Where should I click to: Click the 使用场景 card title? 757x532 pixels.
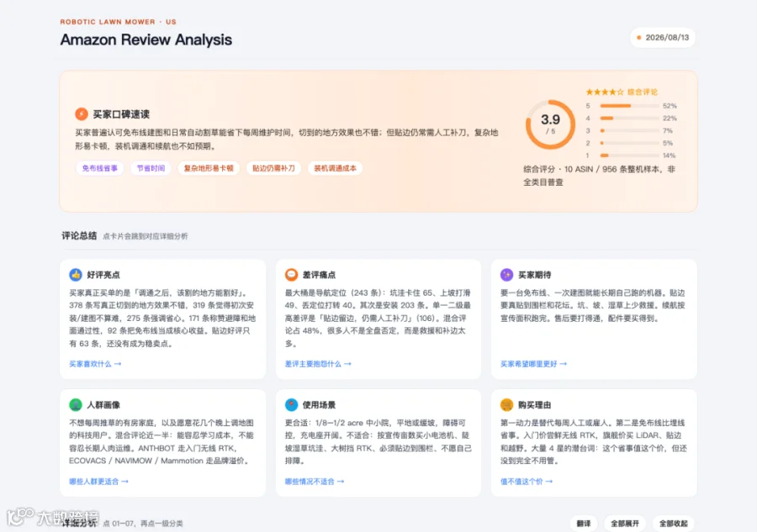click(319, 405)
